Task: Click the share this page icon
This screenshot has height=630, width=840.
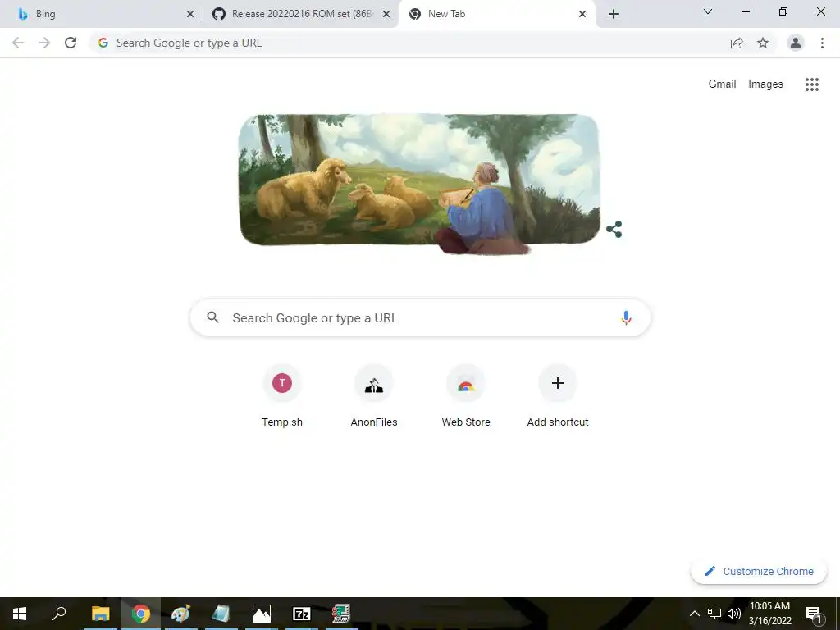Action: tap(737, 43)
